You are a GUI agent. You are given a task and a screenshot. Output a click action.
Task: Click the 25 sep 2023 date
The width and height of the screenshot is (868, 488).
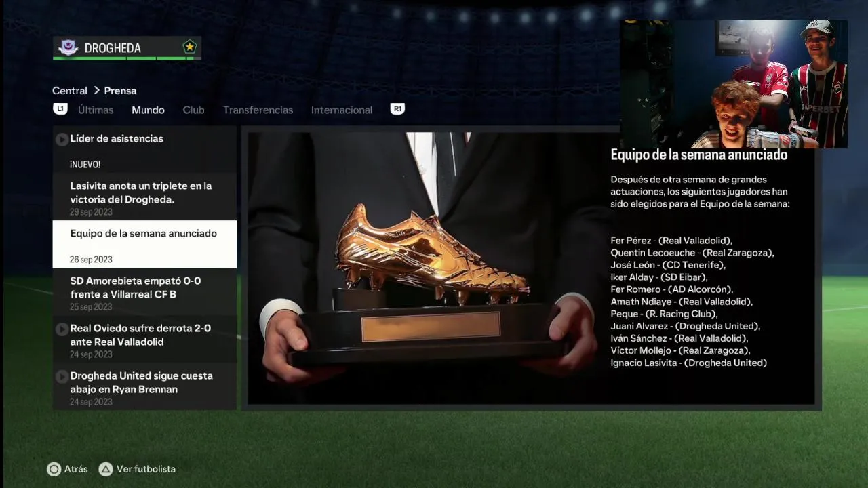pyautogui.click(x=92, y=307)
